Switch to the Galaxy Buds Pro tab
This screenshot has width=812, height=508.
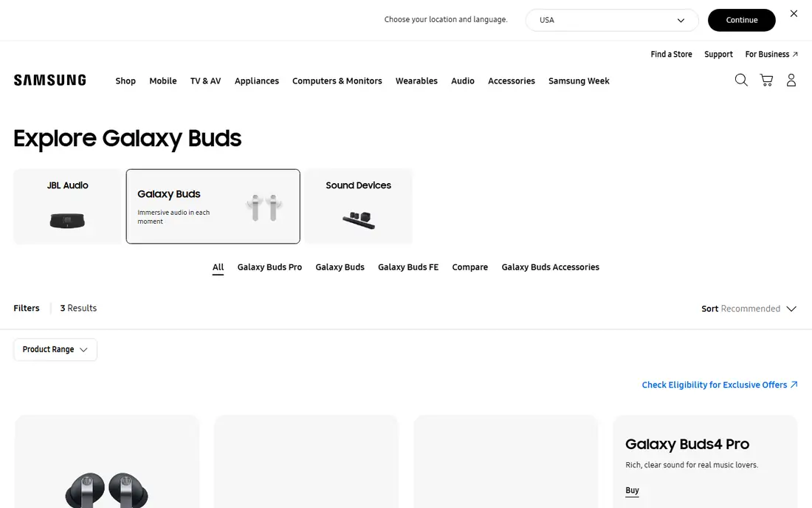[x=269, y=267]
